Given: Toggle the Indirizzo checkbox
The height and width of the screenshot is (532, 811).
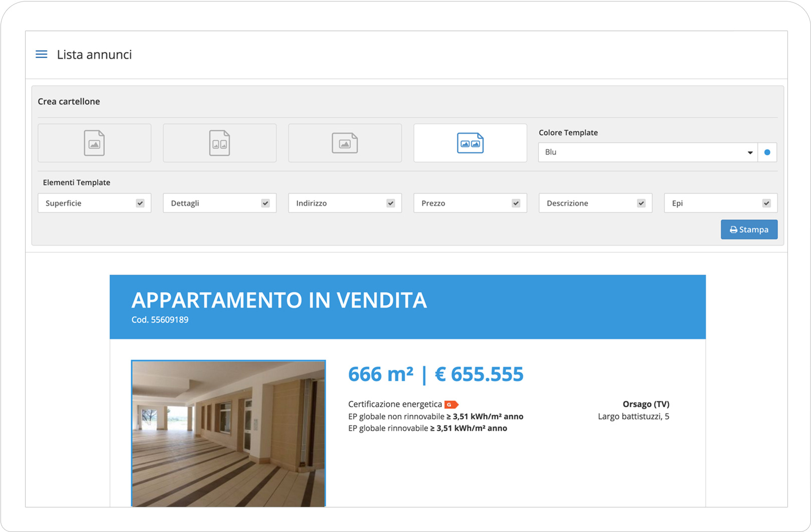Looking at the screenshot, I should coord(391,203).
